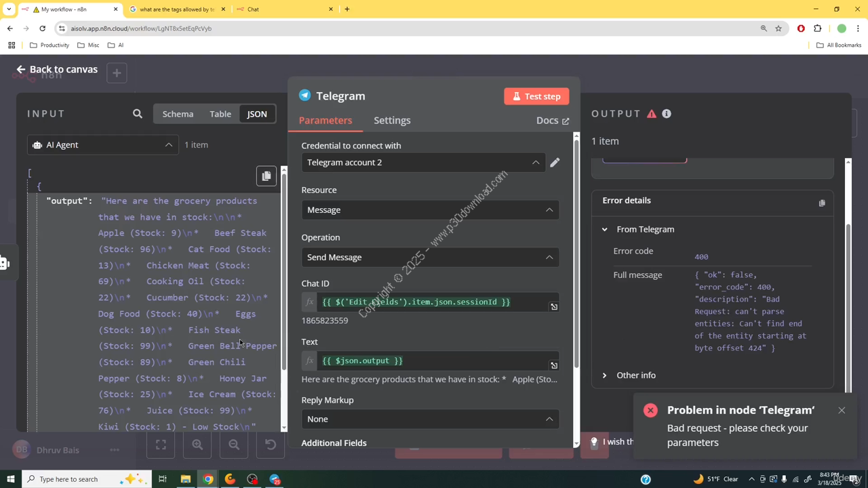Click the lightbulb icon beside 'I wish'
Viewport: 868px width, 488px height.
[594, 442]
